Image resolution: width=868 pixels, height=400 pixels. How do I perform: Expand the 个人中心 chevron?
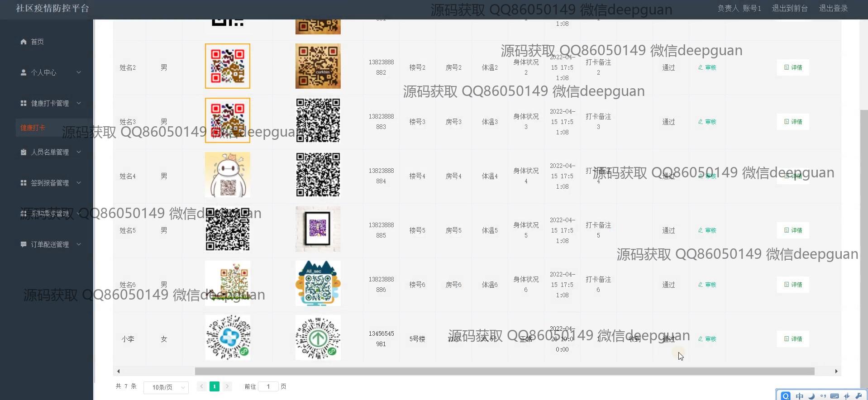coord(79,72)
